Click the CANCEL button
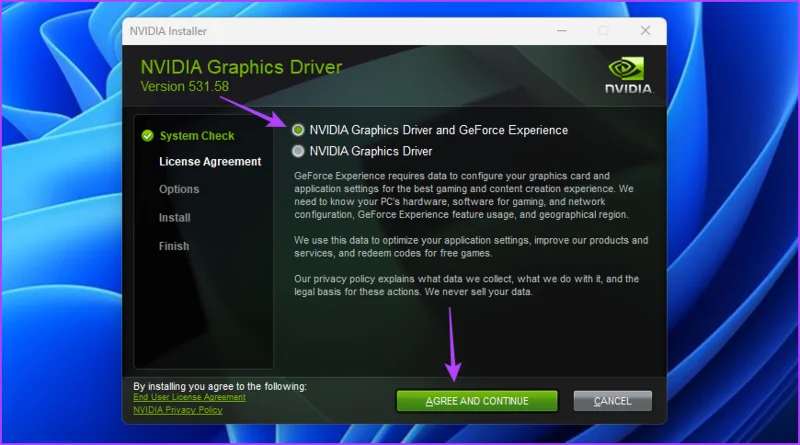Image resolution: width=800 pixels, height=445 pixels. pos(612,401)
